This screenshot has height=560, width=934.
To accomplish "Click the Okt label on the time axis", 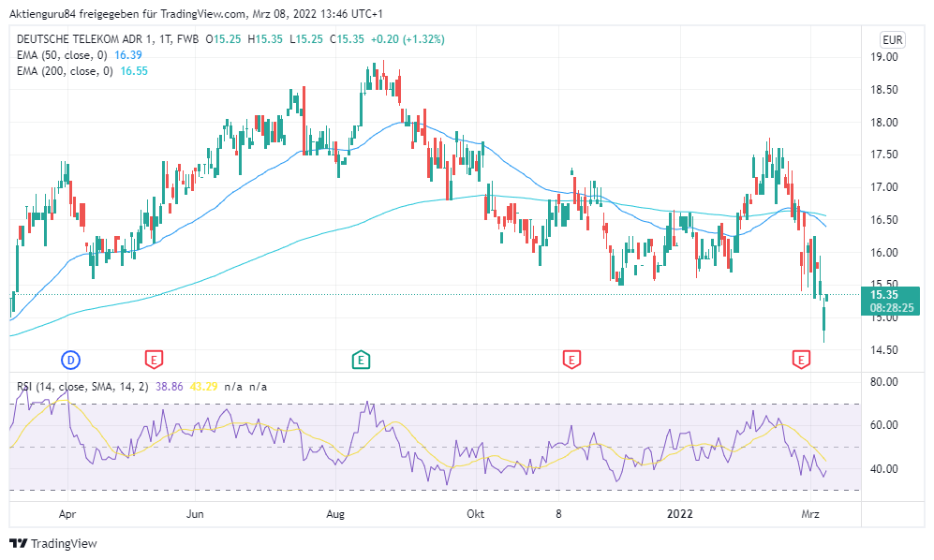I will (x=475, y=514).
